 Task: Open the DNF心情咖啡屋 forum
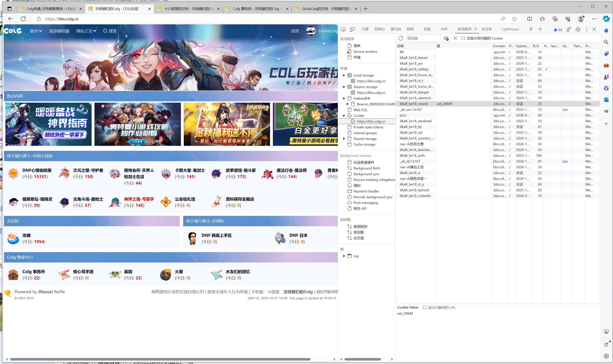point(37,170)
